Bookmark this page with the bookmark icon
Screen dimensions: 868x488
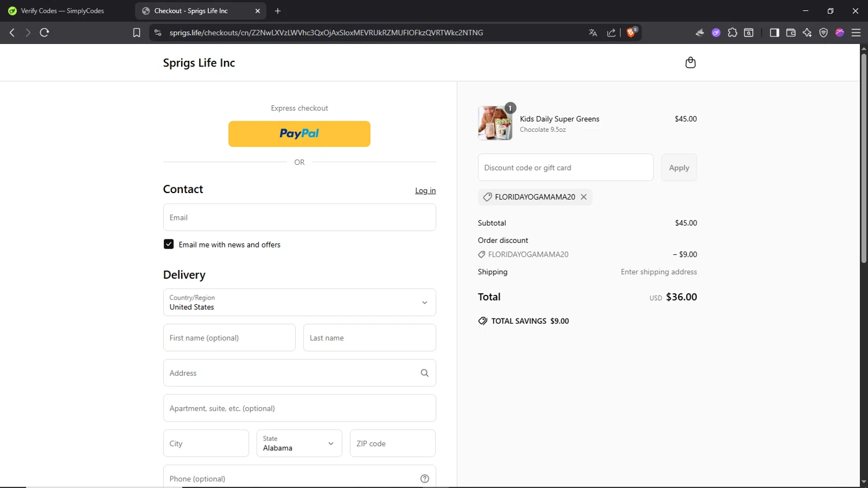[137, 33]
